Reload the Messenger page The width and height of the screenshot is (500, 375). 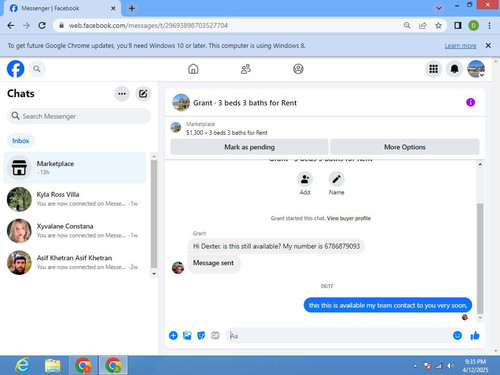pyautogui.click(x=42, y=26)
